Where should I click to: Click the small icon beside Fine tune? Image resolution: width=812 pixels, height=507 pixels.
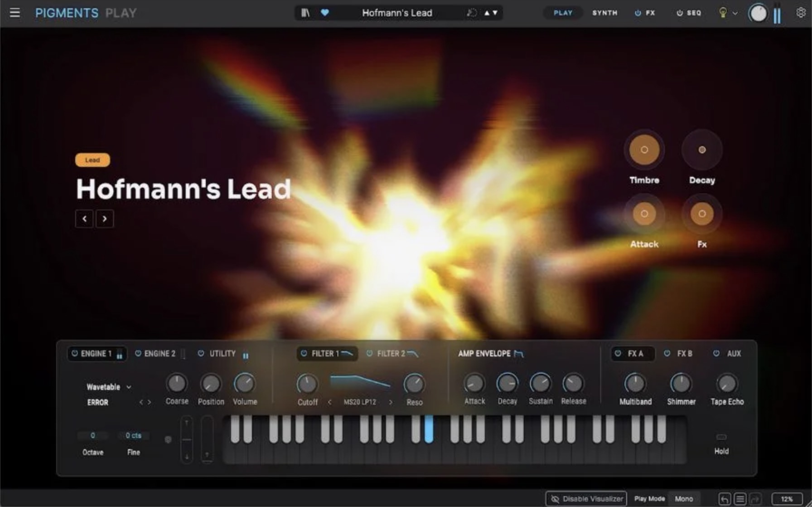(168, 439)
